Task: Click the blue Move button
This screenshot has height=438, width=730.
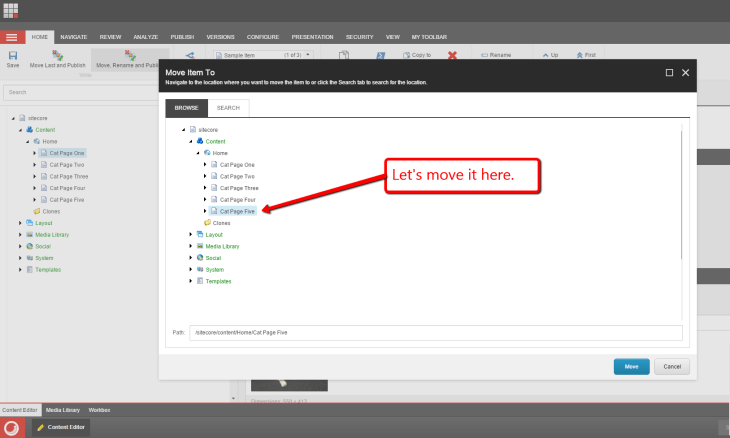Action: pos(631,367)
